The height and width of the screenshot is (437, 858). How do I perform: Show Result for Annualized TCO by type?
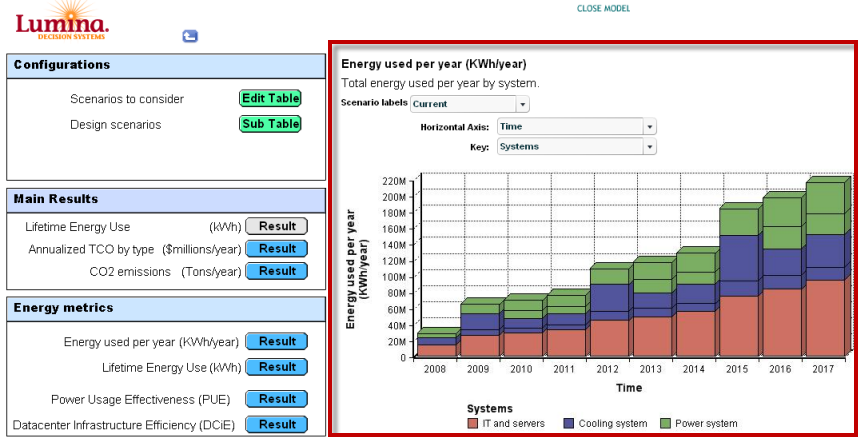[x=276, y=248]
